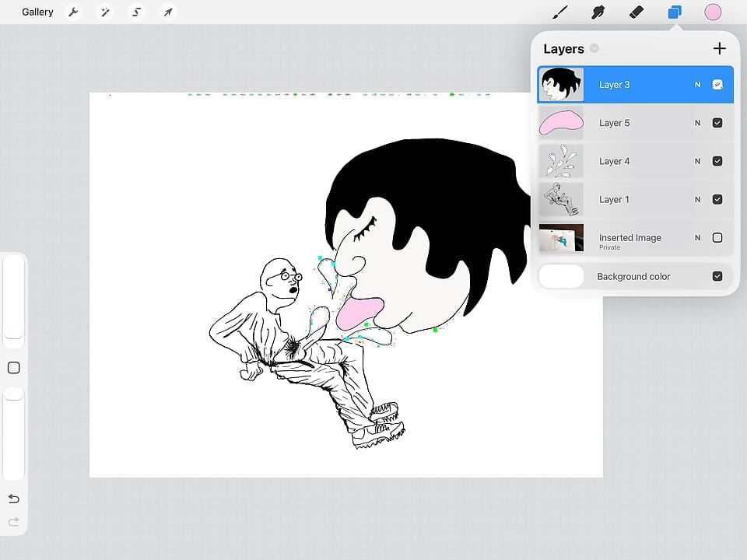The width and height of the screenshot is (747, 560).
Task: Tap the square Modify button on sidebar
Action: [x=14, y=368]
